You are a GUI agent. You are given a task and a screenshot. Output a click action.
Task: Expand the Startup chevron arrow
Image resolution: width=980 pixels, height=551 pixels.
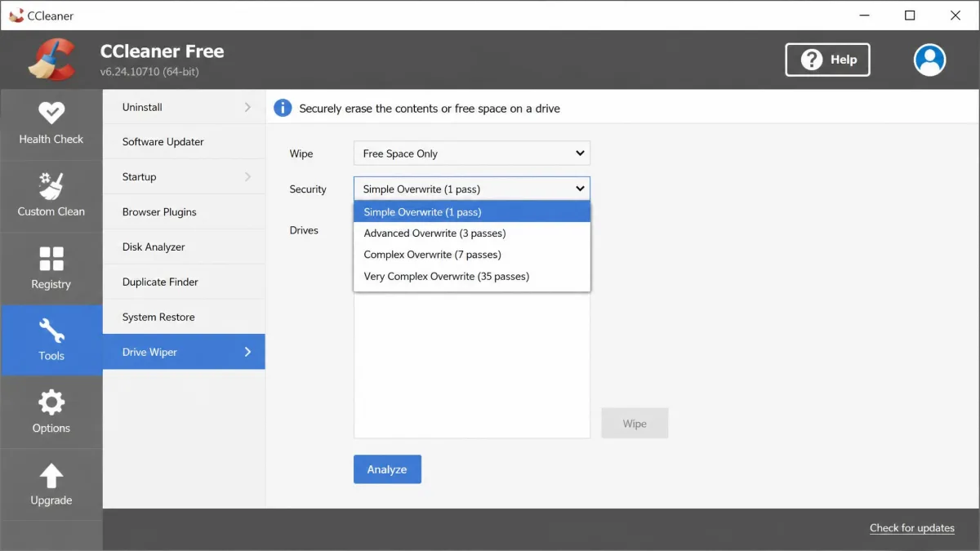[248, 177]
